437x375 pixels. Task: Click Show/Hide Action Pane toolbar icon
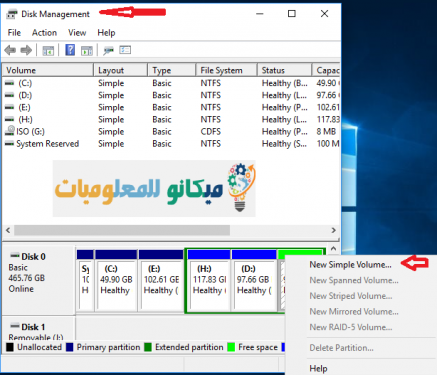[x=87, y=51]
